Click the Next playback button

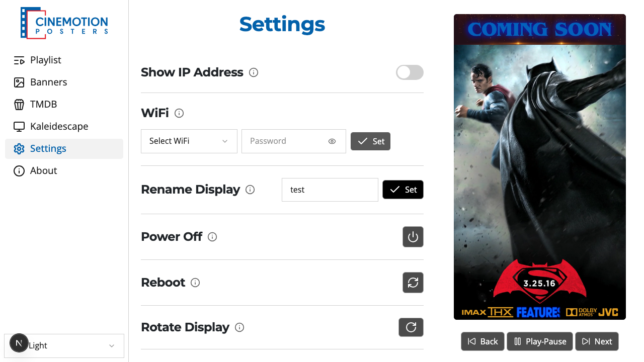pyautogui.click(x=597, y=341)
